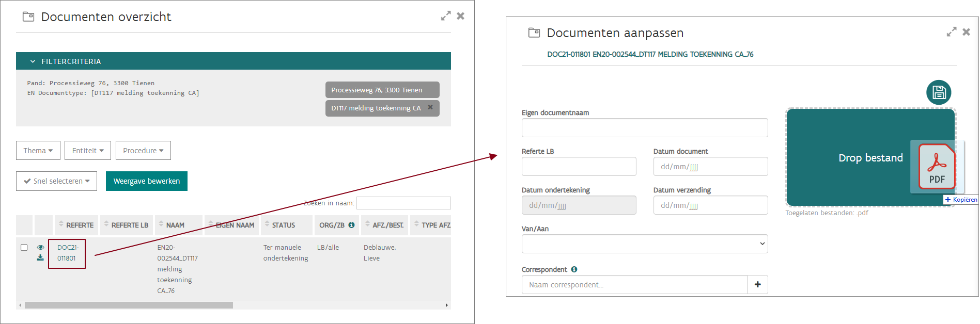Add correspondent with the plus button
The height and width of the screenshot is (324, 980).
[757, 284]
